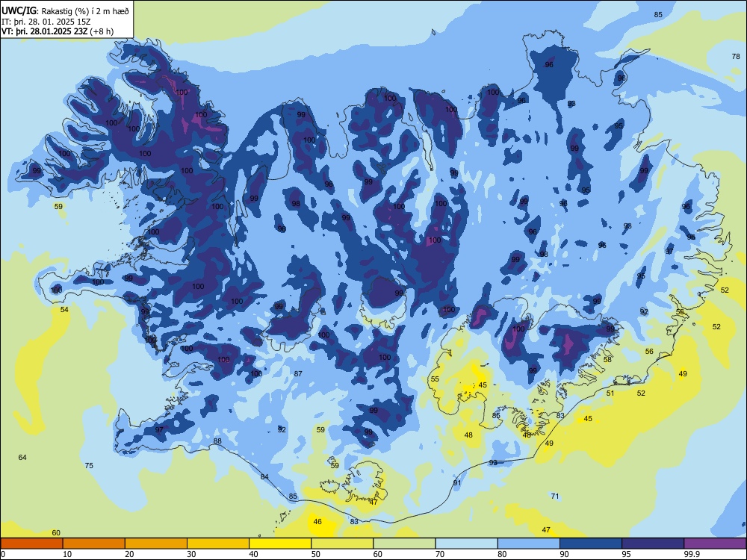Click the 90–95 dark blue legend swatch
The image size is (747, 560).
[x=591, y=544]
